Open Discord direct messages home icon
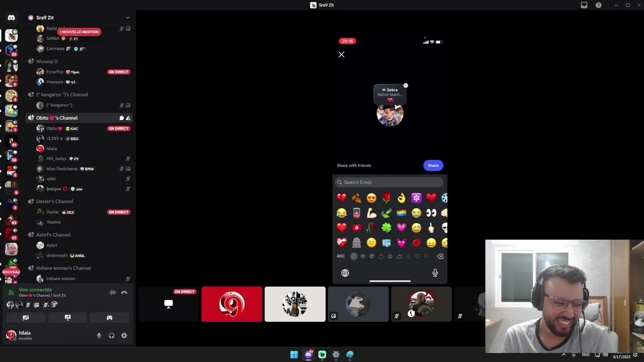The width and height of the screenshot is (644, 362). coord(11,18)
